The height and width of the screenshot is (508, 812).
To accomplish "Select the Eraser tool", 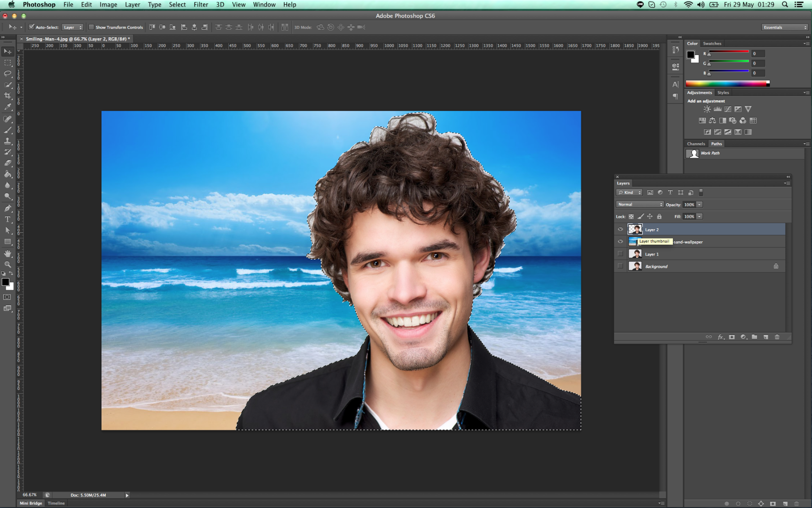I will (8, 163).
